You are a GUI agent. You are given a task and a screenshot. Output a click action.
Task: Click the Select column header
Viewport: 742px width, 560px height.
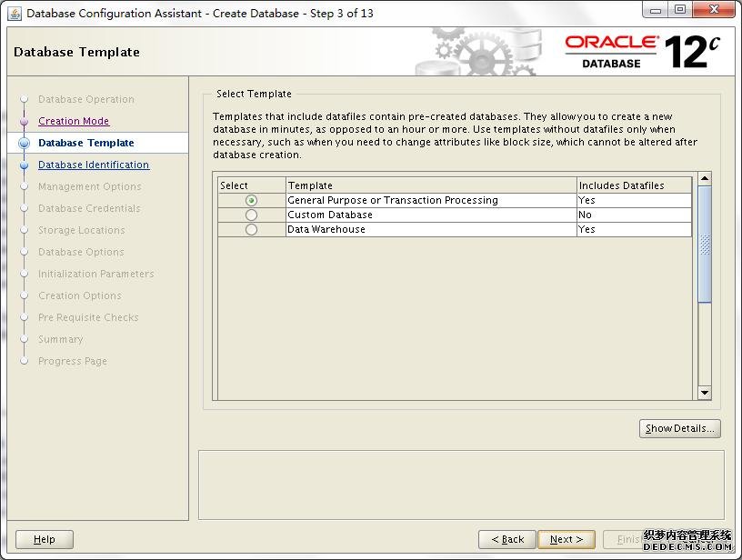pos(251,185)
